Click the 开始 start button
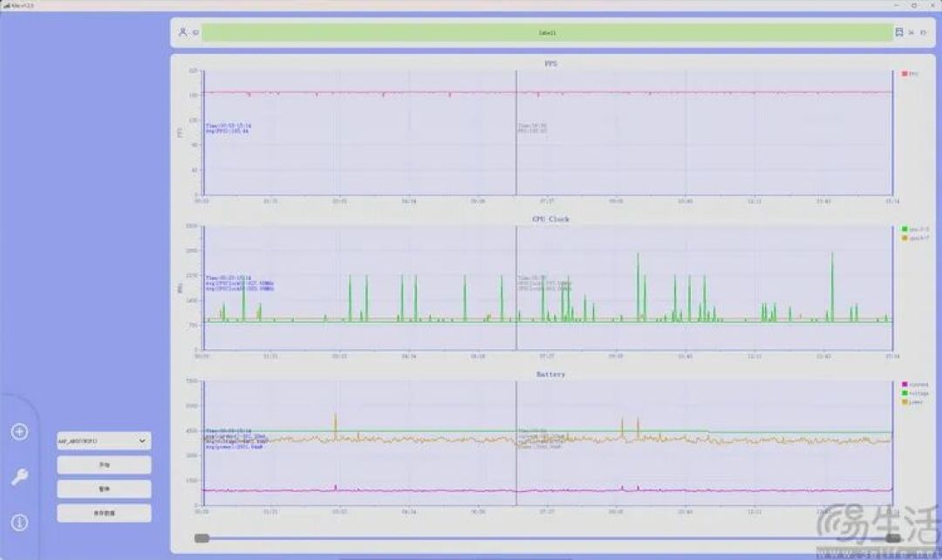This screenshot has height=560, width=942. point(104,464)
